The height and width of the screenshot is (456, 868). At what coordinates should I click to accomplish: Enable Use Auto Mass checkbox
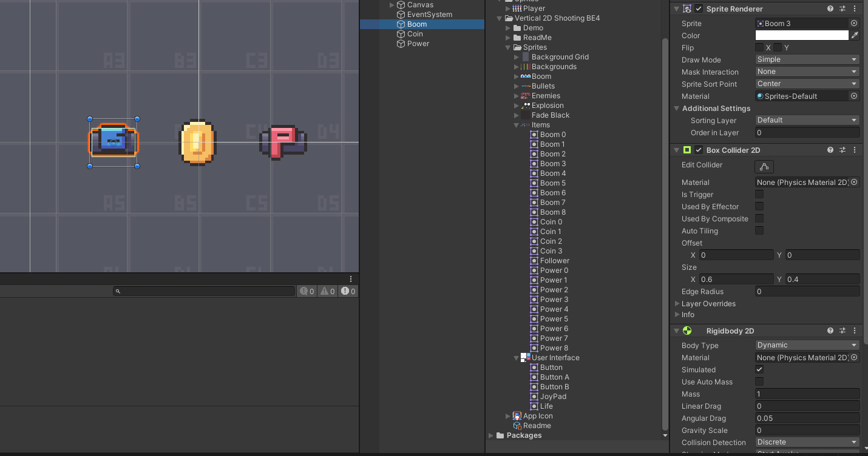[759, 381]
